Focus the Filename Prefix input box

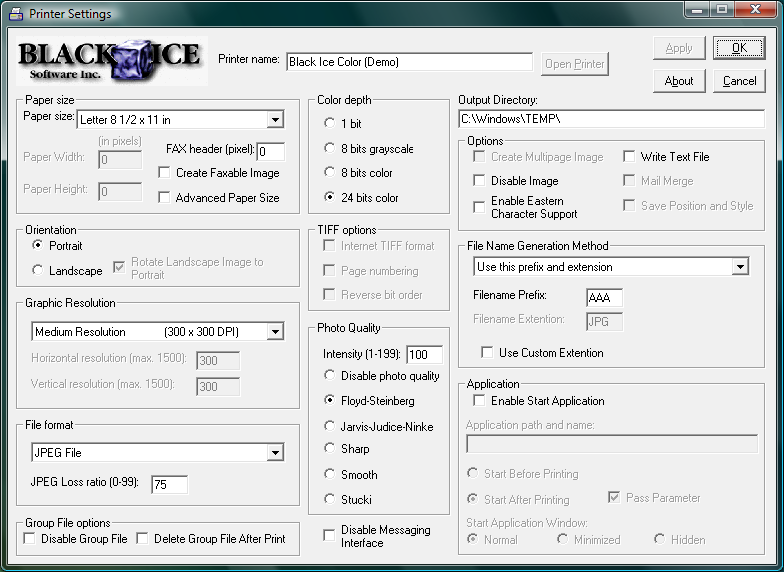tap(604, 298)
